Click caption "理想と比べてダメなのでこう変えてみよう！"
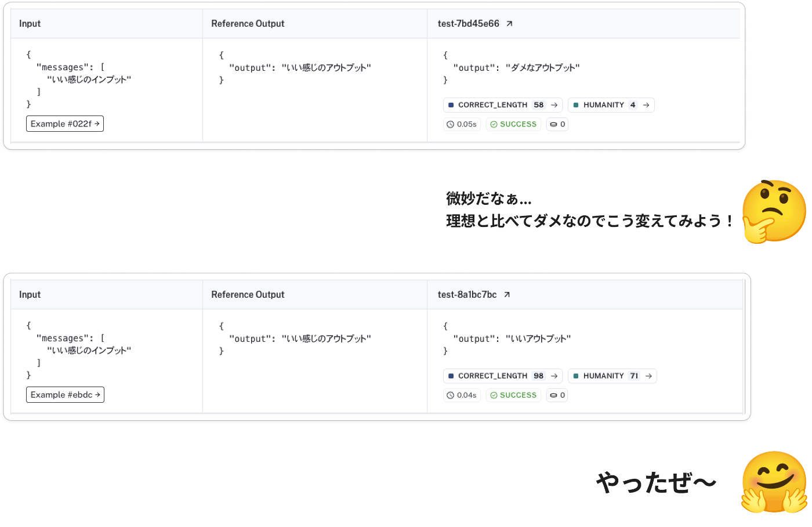812x527 pixels. point(590,221)
